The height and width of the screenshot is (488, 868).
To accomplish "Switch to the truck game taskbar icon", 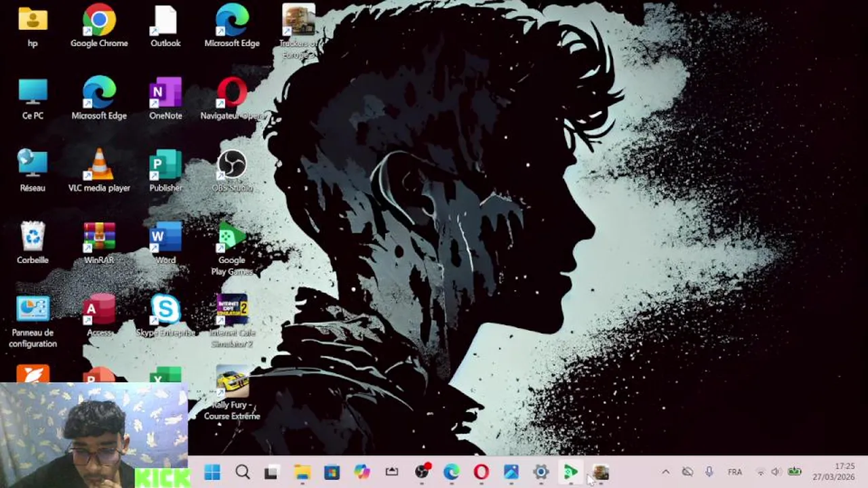I will 601,472.
